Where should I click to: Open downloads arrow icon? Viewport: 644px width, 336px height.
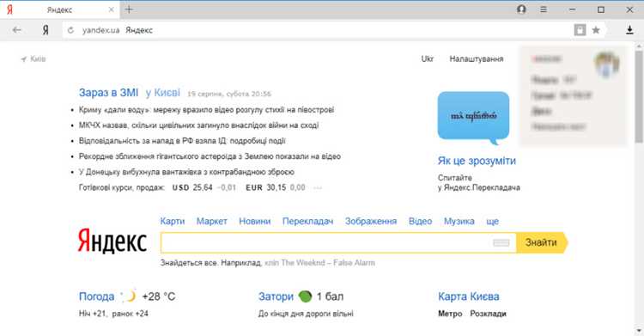coord(629,29)
